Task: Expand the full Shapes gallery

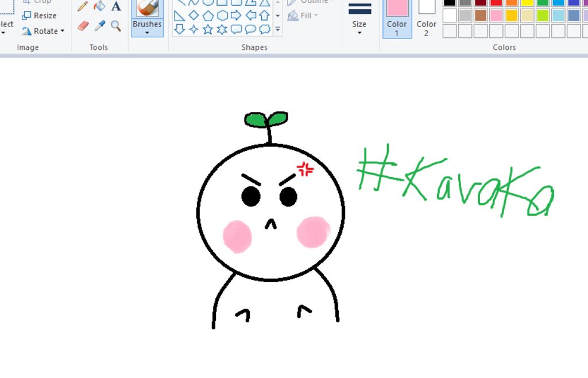Action: [278, 29]
